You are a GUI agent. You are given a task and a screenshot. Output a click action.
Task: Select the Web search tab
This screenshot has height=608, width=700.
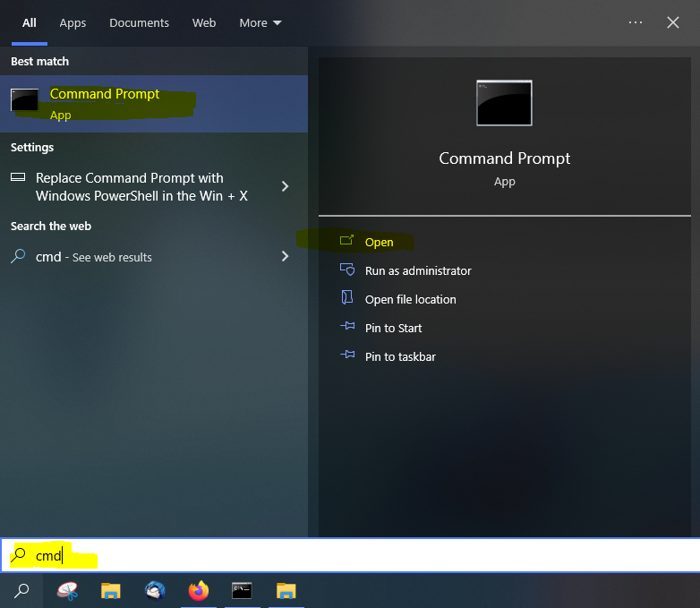point(204,22)
